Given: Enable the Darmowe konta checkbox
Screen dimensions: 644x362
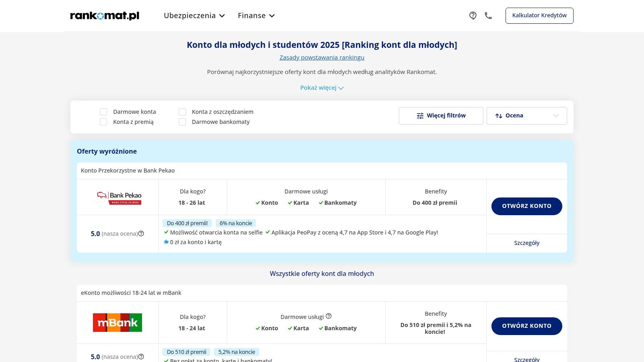Looking at the screenshot, I should click(103, 112).
